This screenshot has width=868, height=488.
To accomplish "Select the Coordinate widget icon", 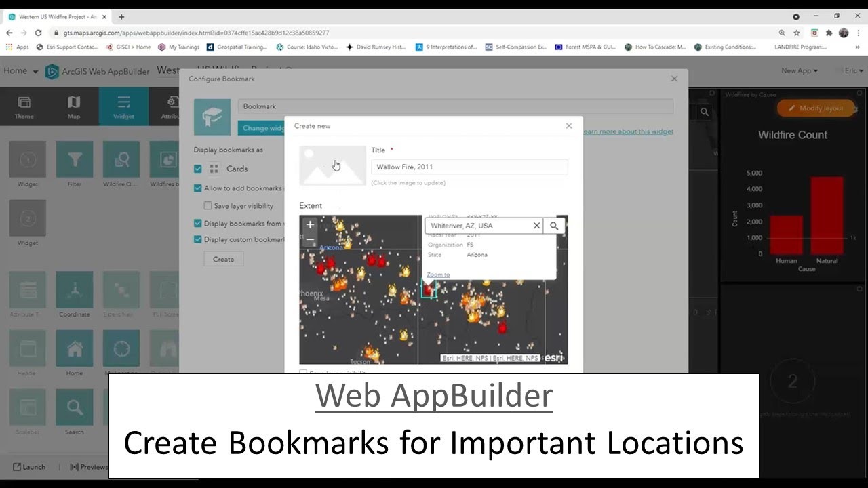I will pyautogui.click(x=75, y=290).
